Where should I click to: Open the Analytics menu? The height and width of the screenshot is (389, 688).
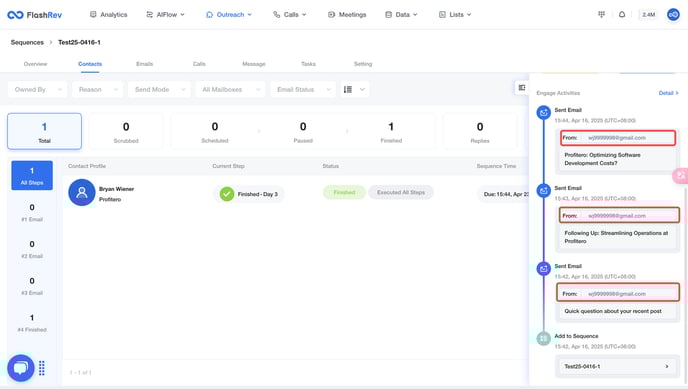tap(108, 14)
